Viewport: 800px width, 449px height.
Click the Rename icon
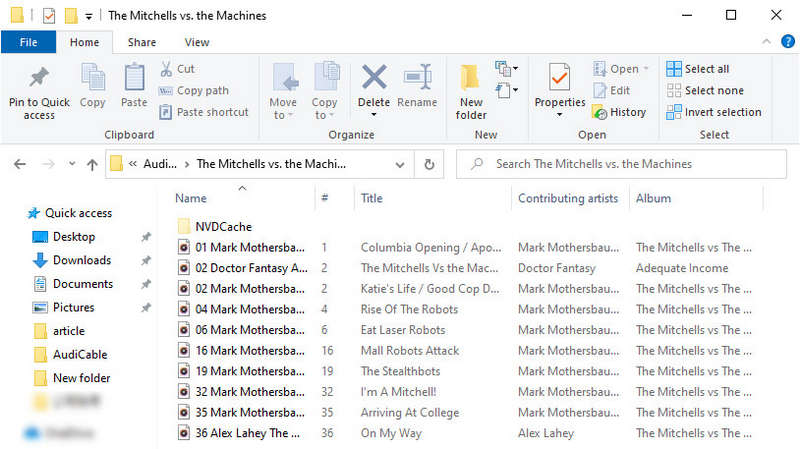pyautogui.click(x=417, y=77)
